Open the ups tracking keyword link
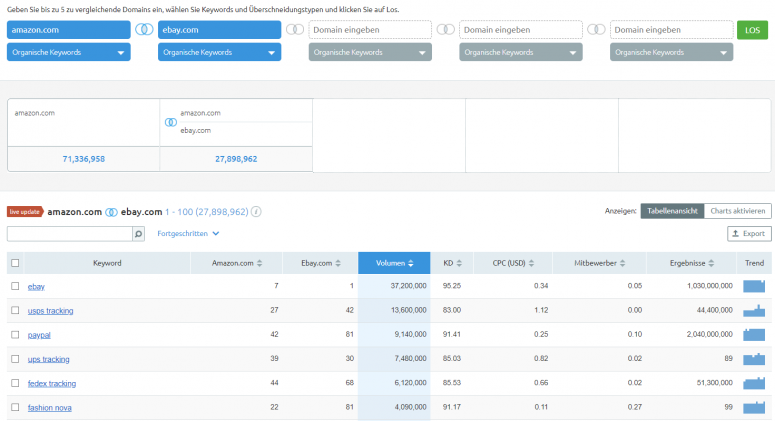Screen dimensions: 775x421 [48, 359]
